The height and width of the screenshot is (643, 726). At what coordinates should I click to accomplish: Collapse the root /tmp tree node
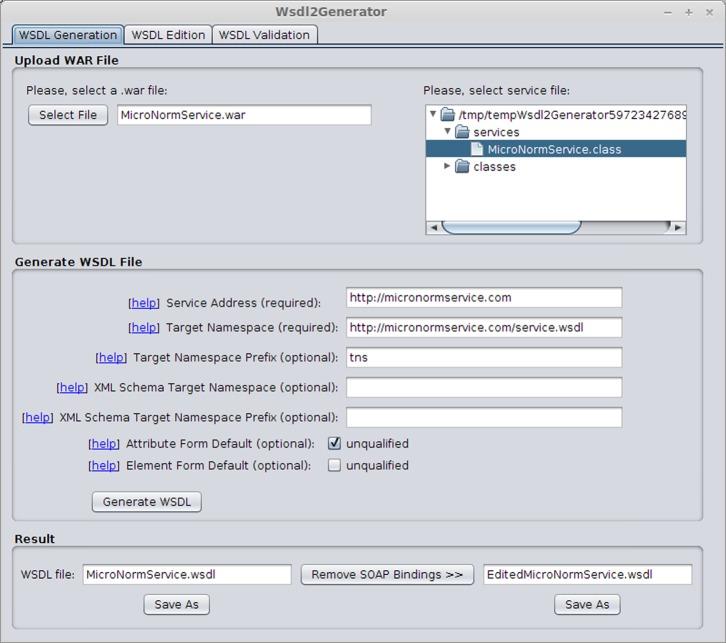point(433,115)
